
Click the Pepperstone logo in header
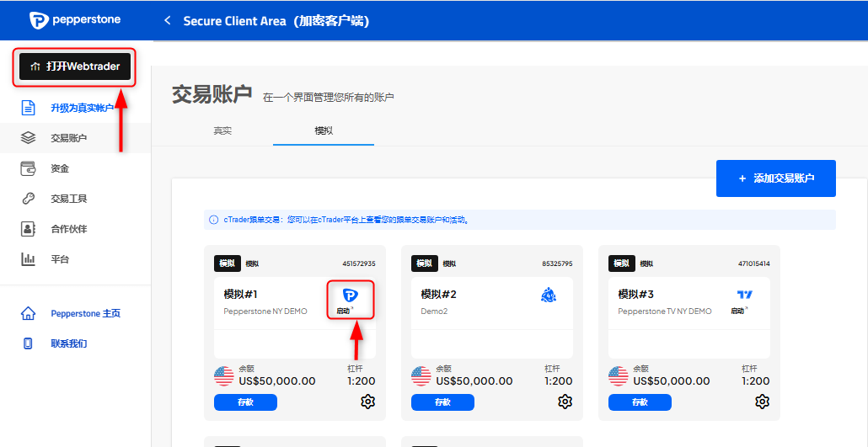(x=74, y=20)
